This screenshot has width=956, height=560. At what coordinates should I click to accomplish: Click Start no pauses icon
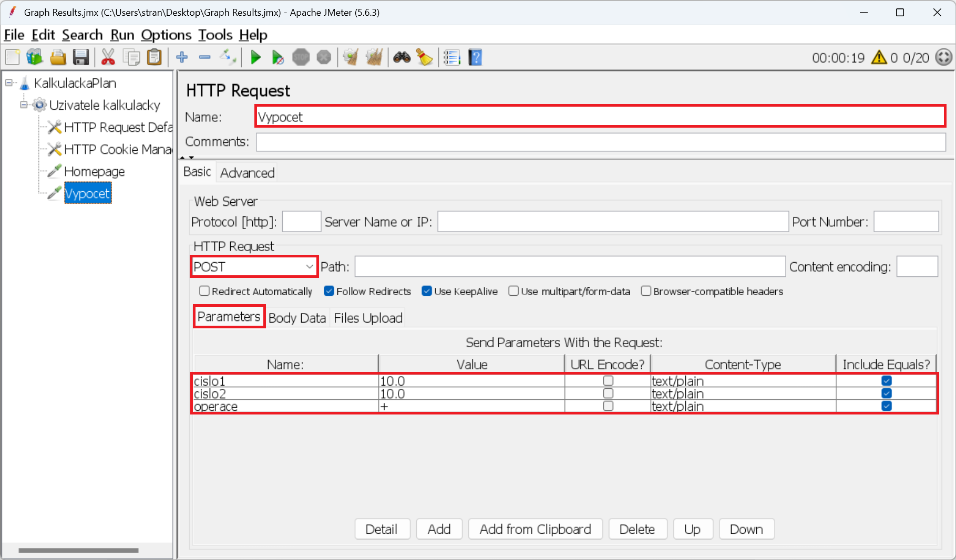pyautogui.click(x=278, y=57)
